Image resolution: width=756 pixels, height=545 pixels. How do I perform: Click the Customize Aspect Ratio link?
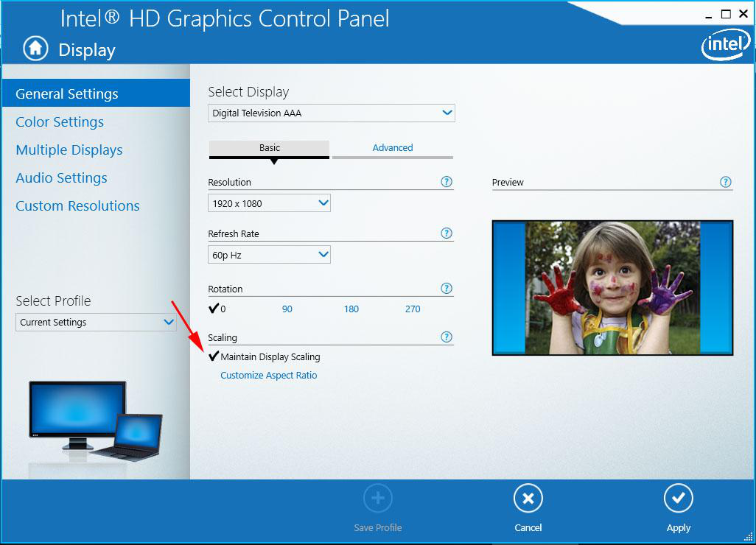(x=268, y=375)
